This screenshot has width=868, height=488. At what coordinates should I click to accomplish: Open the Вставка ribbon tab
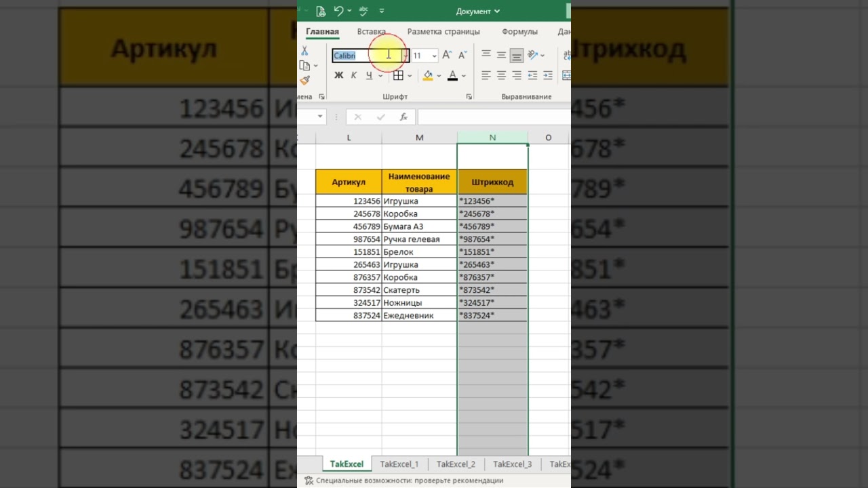(x=371, y=32)
